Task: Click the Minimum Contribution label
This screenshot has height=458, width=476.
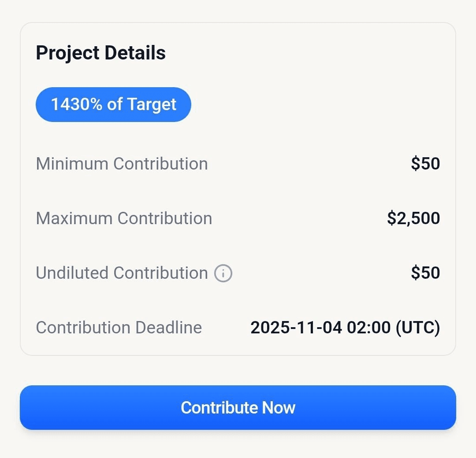Action: pyautogui.click(x=122, y=164)
